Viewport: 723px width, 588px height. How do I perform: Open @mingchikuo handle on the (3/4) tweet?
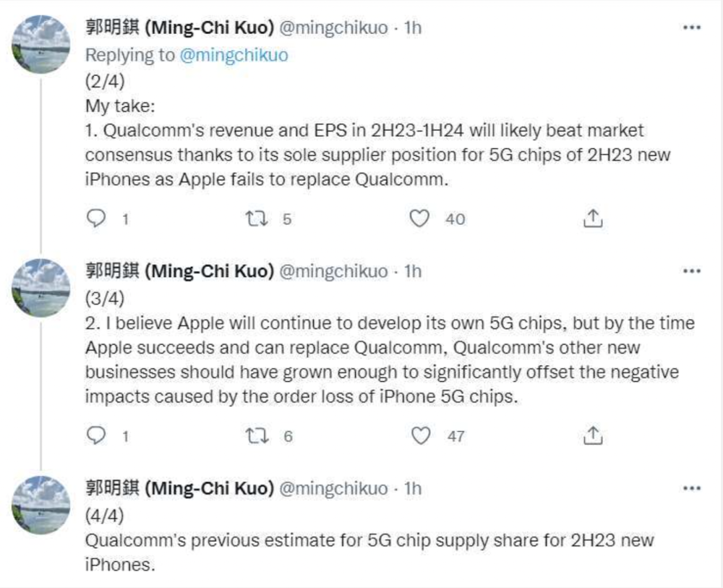click(334, 271)
